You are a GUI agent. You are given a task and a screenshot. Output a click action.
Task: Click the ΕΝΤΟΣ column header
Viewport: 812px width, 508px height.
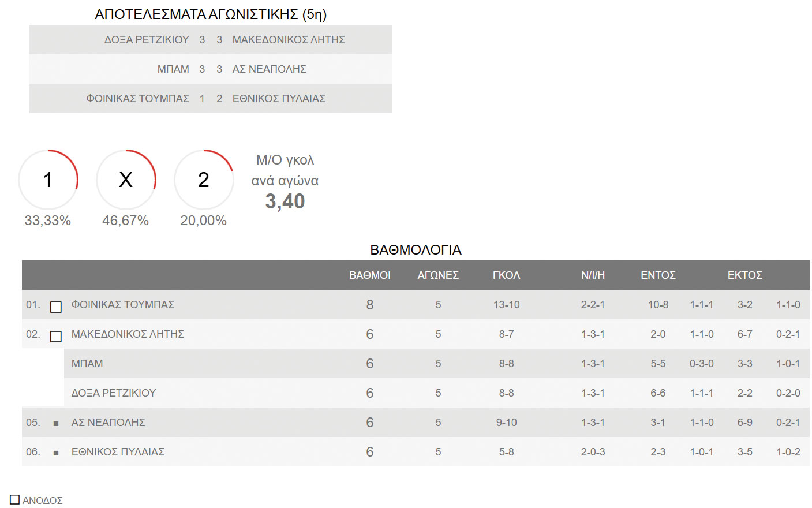pos(658,275)
